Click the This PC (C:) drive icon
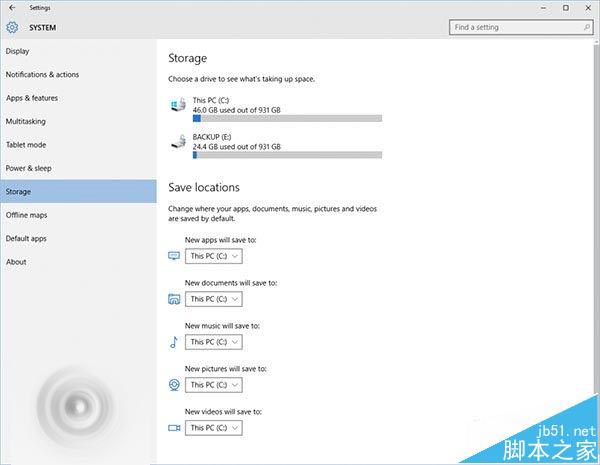This screenshot has width=600, height=465. point(178,104)
